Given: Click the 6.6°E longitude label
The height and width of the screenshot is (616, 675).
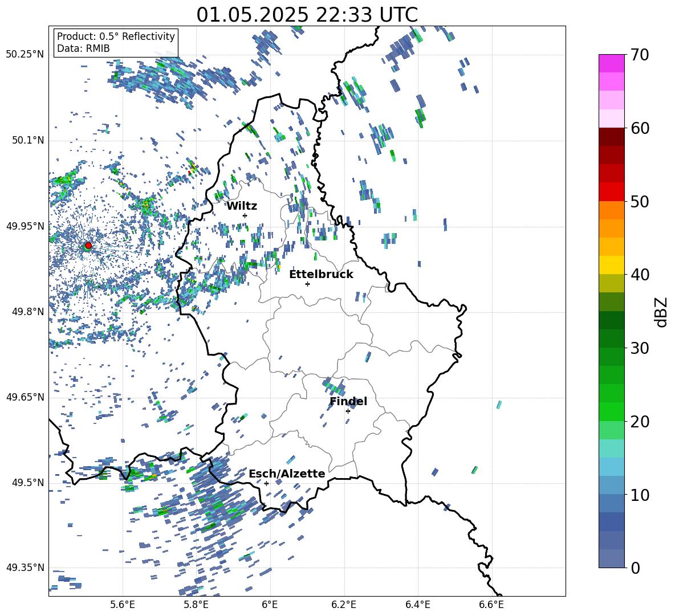Looking at the screenshot, I should 491,605.
